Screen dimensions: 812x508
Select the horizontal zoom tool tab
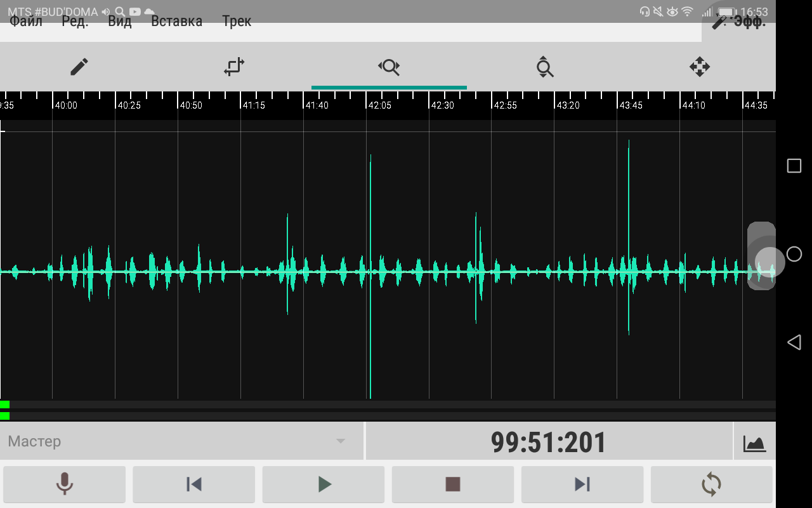pyautogui.click(x=389, y=67)
